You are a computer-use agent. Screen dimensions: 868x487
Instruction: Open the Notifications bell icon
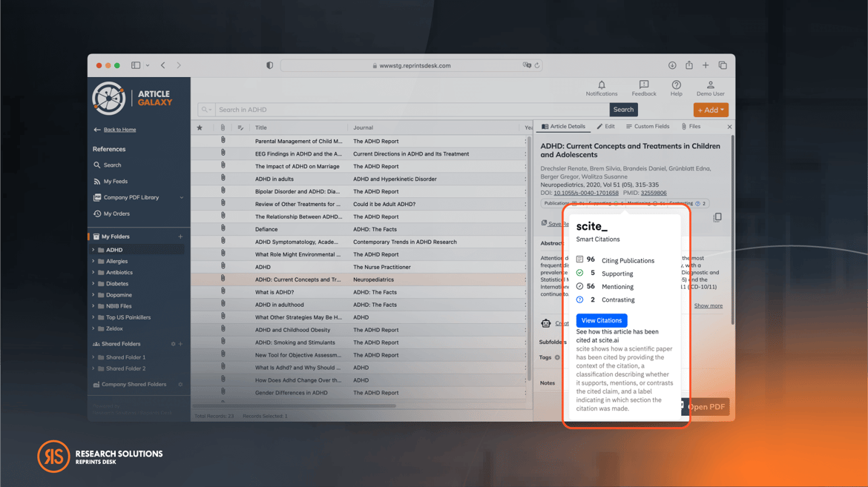pyautogui.click(x=601, y=85)
